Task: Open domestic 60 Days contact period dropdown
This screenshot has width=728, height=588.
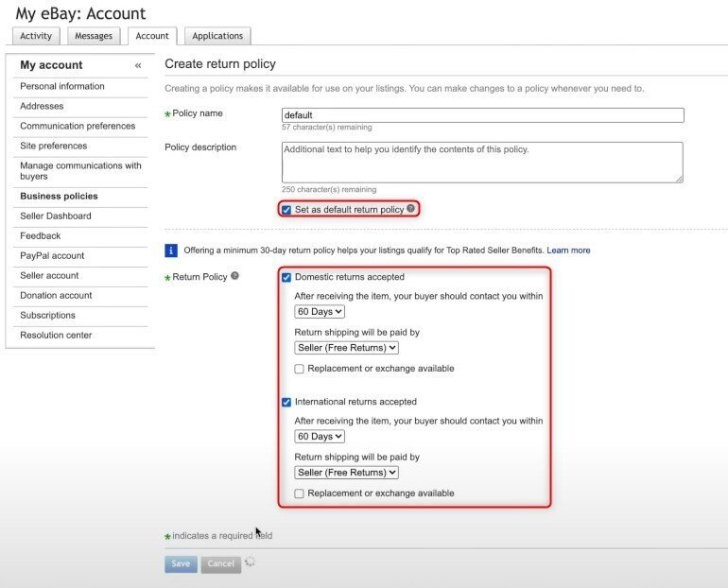Action: coord(320,312)
